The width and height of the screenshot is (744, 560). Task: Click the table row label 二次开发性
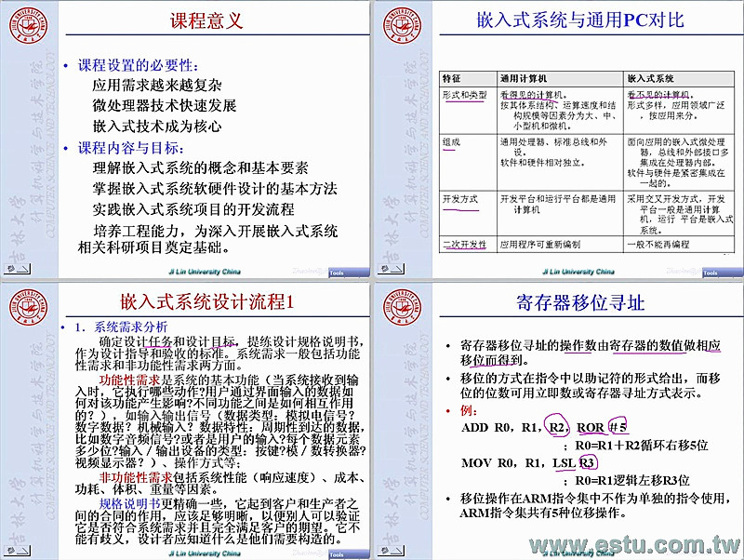[464, 245]
